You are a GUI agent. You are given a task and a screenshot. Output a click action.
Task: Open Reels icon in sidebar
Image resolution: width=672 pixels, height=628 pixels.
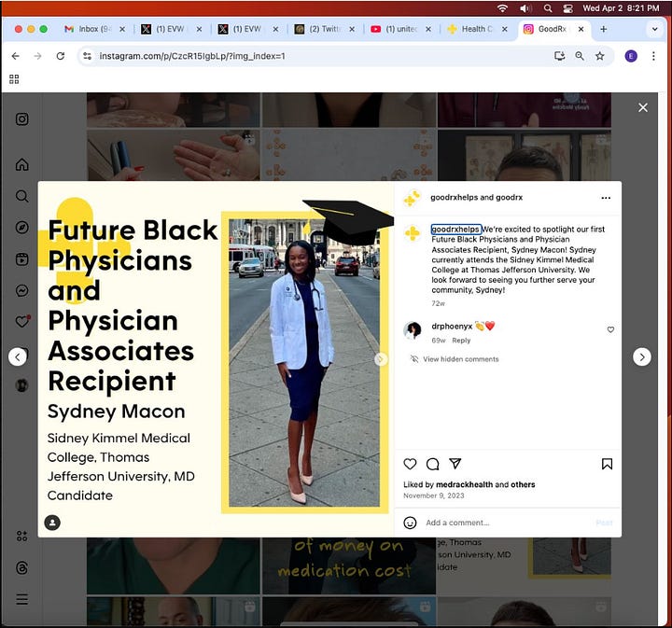click(21, 259)
